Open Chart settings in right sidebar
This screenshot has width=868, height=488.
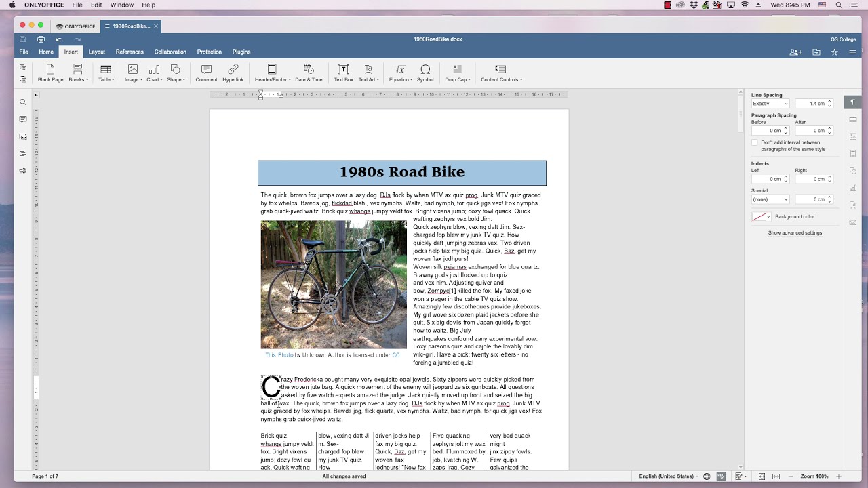coord(852,188)
